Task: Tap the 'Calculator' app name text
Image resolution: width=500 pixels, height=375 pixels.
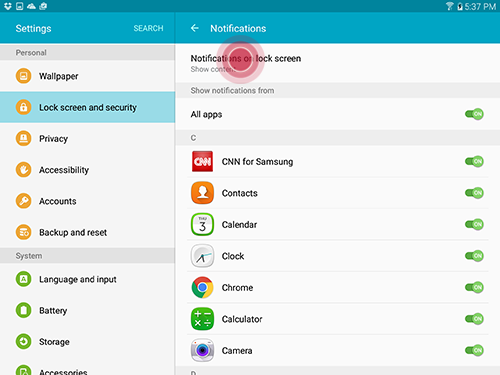Action: 242,319
